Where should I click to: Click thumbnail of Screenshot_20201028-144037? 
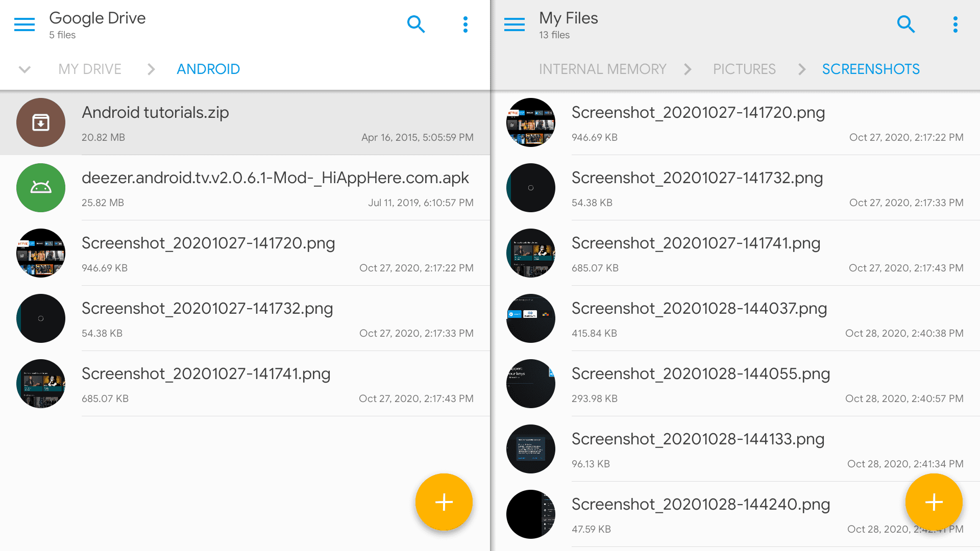pos(531,318)
